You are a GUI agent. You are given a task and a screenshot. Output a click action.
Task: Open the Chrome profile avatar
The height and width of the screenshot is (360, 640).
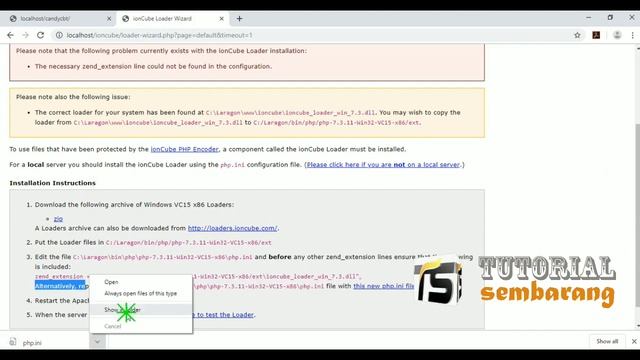click(617, 36)
